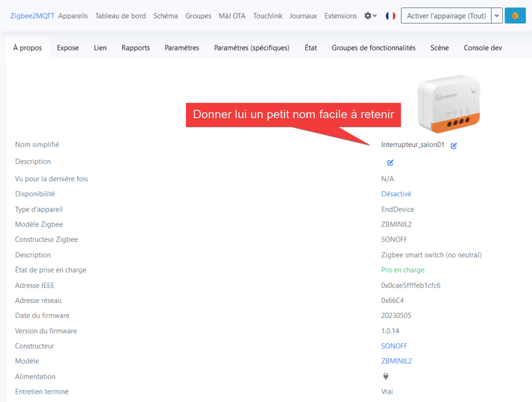The height and width of the screenshot is (402, 532).
Task: Click the Disponibilité label
Action: coord(35,194)
